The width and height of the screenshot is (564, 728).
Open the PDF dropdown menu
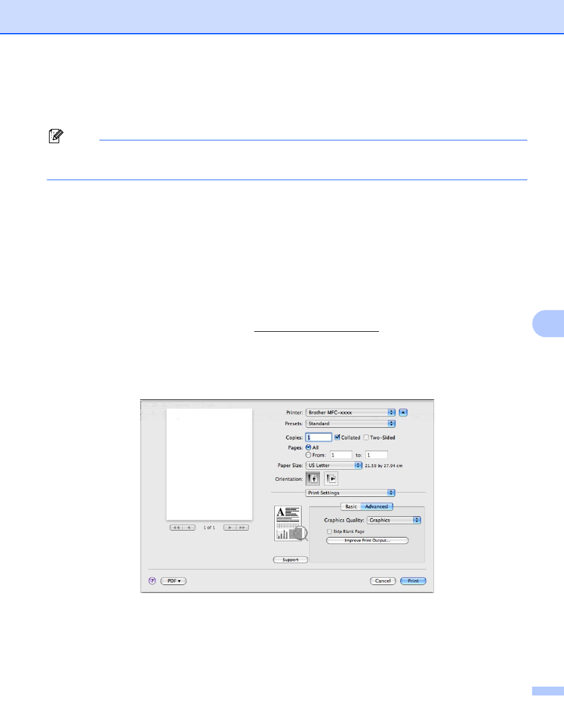[x=173, y=581]
